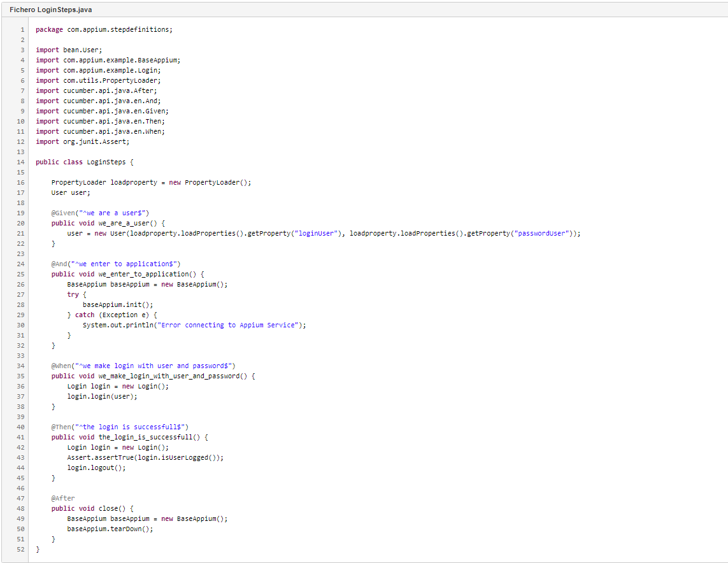The height and width of the screenshot is (563, 728).
Task: Click line number 21 in the gutter
Action: tap(20, 234)
